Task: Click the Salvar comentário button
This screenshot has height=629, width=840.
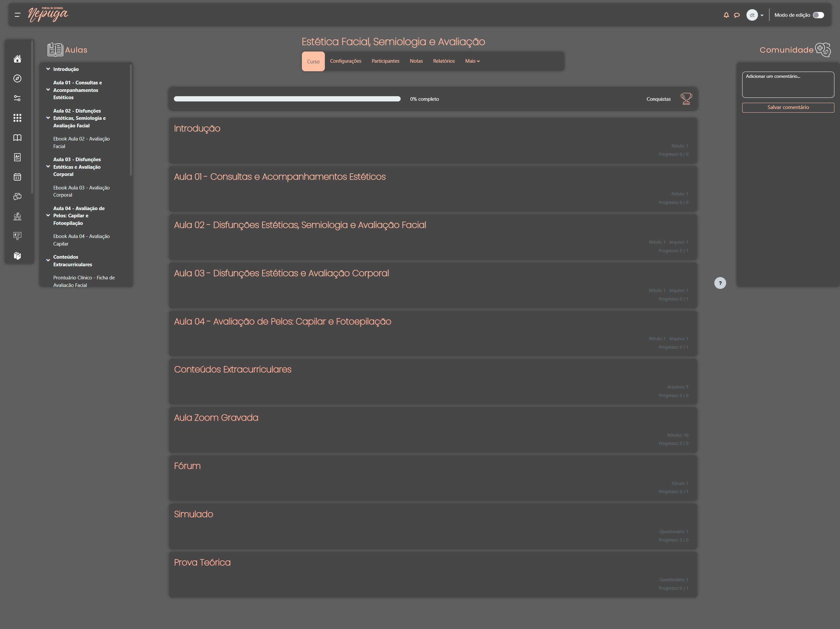Action: tap(788, 107)
